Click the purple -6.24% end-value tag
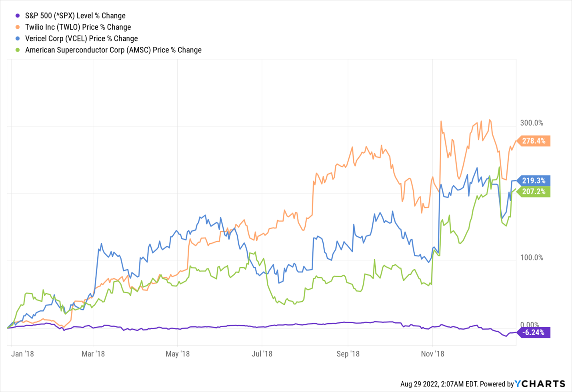The height and width of the screenshot is (392, 572). click(x=534, y=332)
